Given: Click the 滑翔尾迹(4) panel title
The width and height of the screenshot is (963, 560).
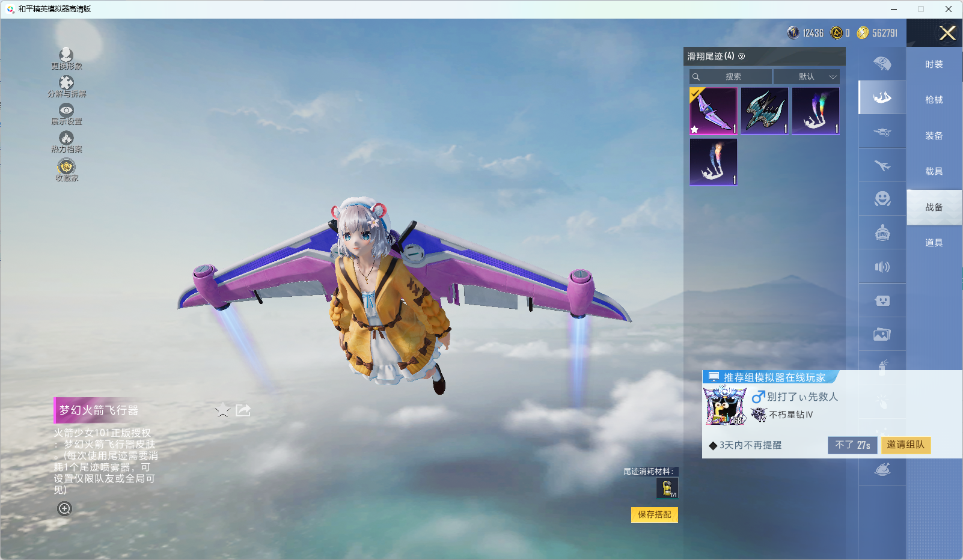Looking at the screenshot, I should pyautogui.click(x=711, y=56).
